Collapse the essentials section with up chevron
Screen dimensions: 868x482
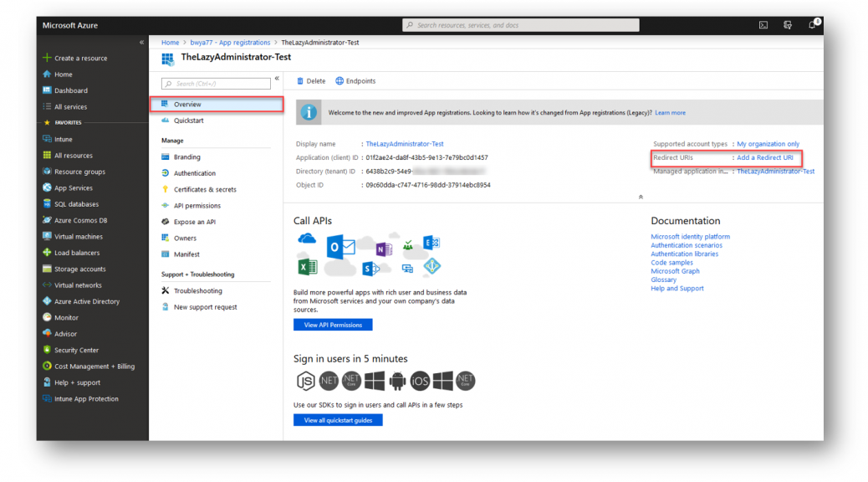[x=641, y=197]
